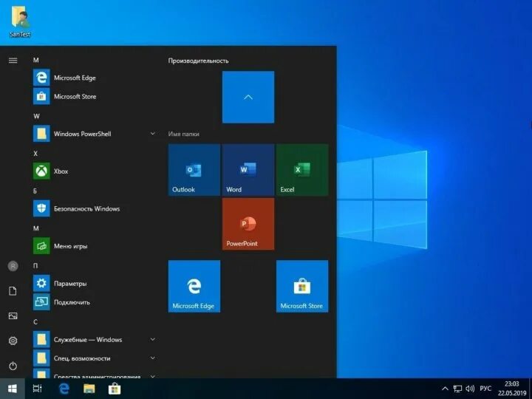Edit the Имя папки folder name field
This screenshot has width=532, height=399.
coord(183,134)
